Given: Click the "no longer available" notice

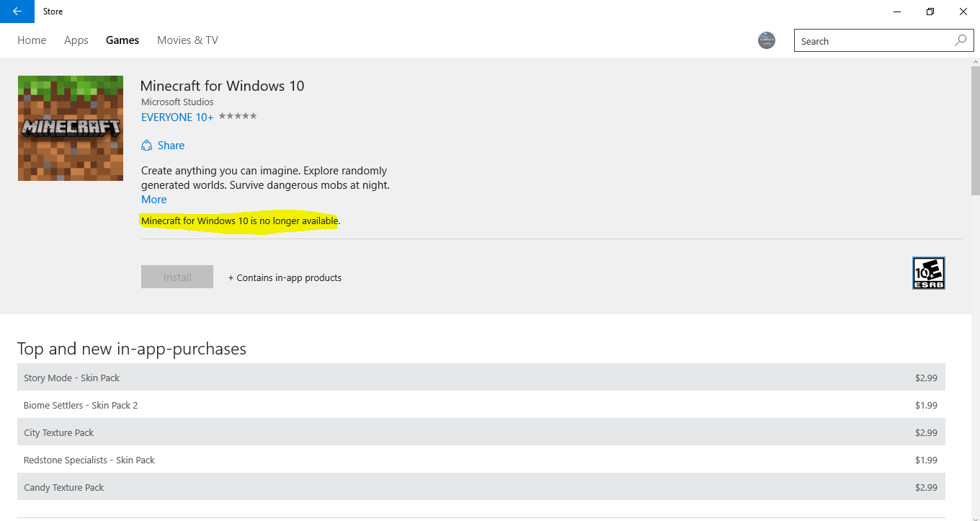Looking at the screenshot, I should (x=240, y=221).
